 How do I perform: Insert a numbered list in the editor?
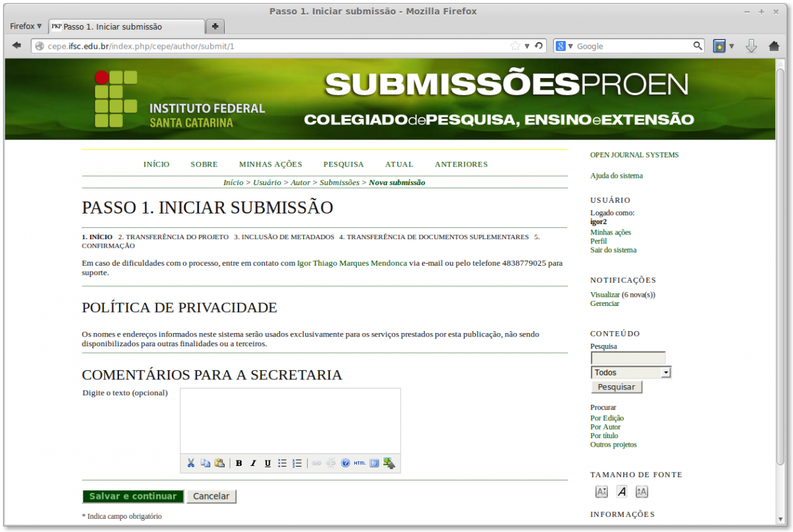coord(297,463)
